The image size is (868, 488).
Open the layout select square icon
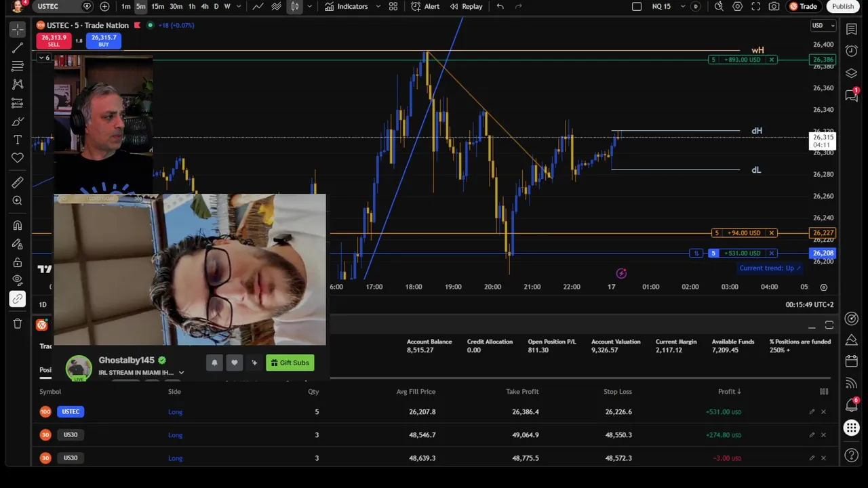637,6
